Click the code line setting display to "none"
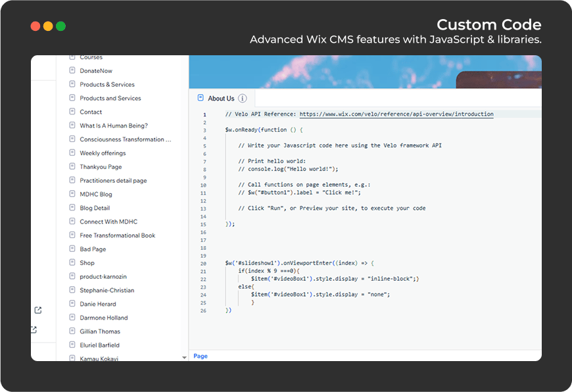 click(x=320, y=295)
